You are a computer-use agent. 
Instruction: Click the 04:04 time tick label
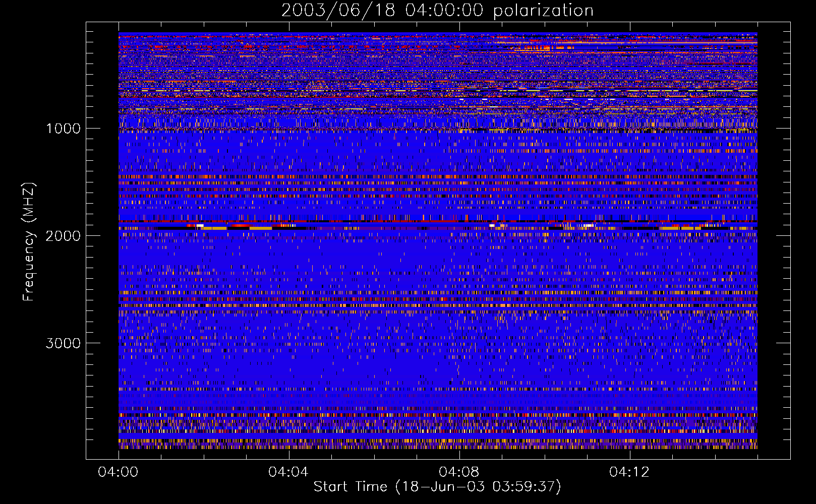click(x=288, y=472)
